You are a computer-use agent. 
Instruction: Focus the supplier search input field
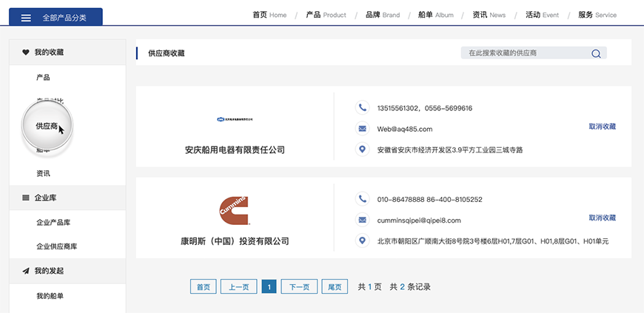point(526,53)
